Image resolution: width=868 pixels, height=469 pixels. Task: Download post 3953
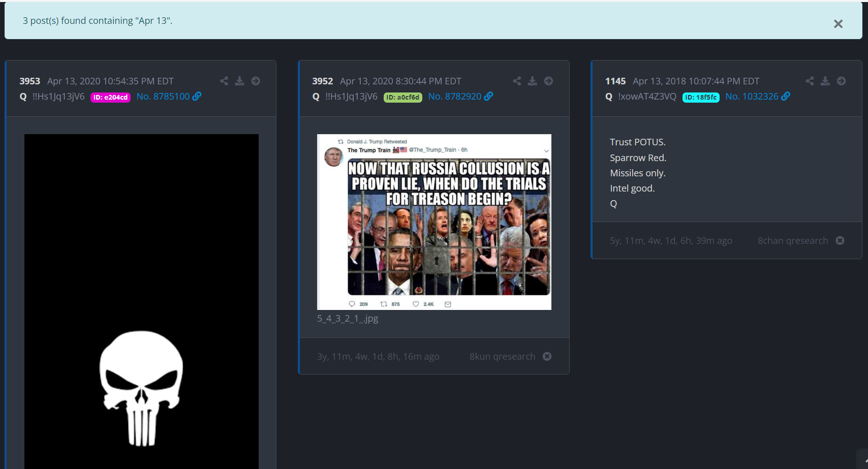240,81
